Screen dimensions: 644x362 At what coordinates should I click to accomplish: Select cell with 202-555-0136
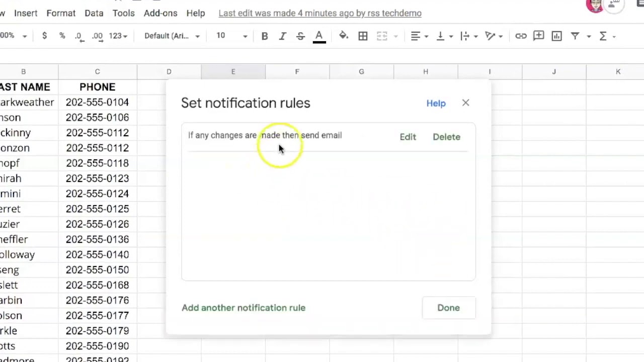98,239
